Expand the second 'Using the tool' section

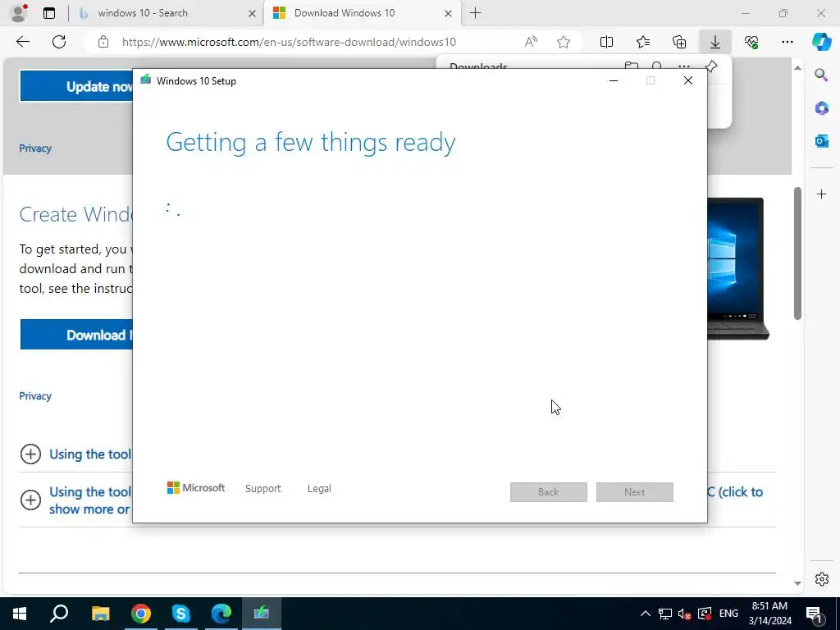click(x=30, y=500)
